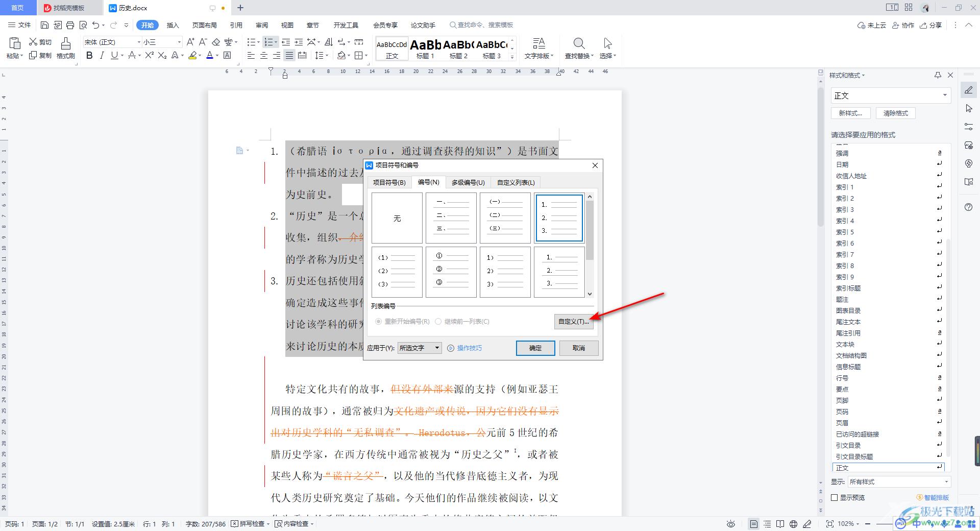Image resolution: width=980 pixels, height=531 pixels.
Task: Click the justify alignment icon
Action: coord(289,55)
